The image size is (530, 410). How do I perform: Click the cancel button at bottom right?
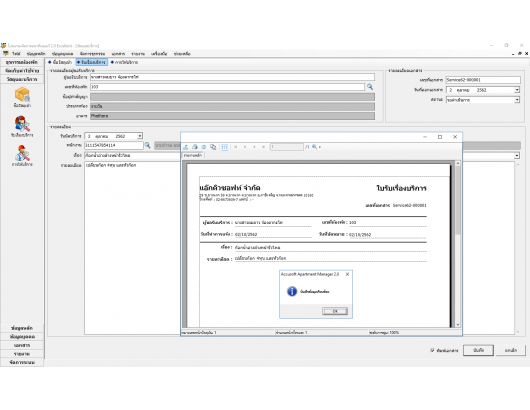(x=511, y=351)
